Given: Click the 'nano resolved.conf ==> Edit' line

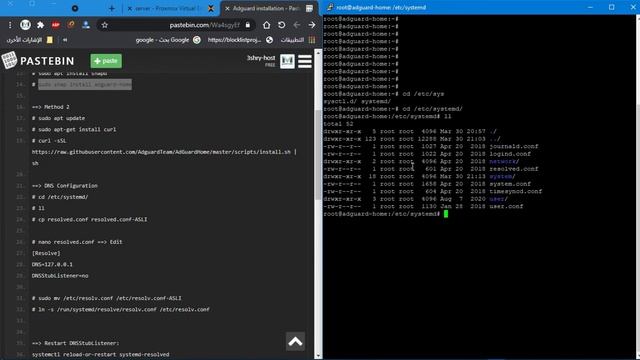Looking at the screenshot, I should 77,242.
